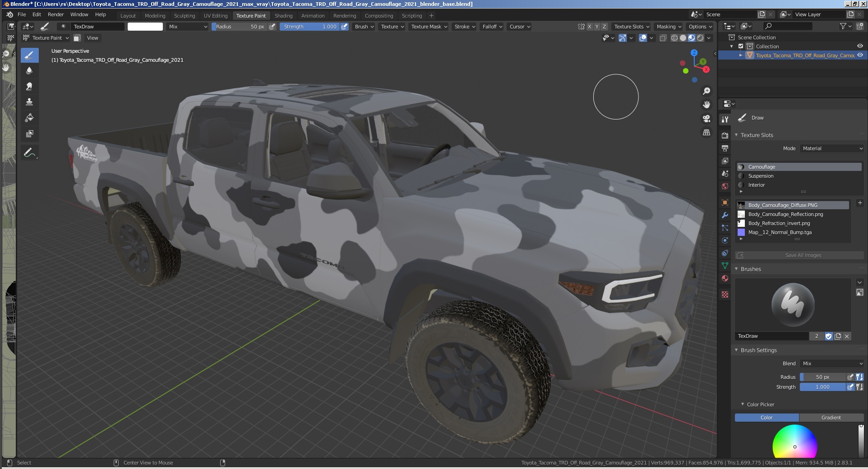This screenshot has height=469, width=868.
Task: Click the Blender logo menu
Action: (9, 14)
